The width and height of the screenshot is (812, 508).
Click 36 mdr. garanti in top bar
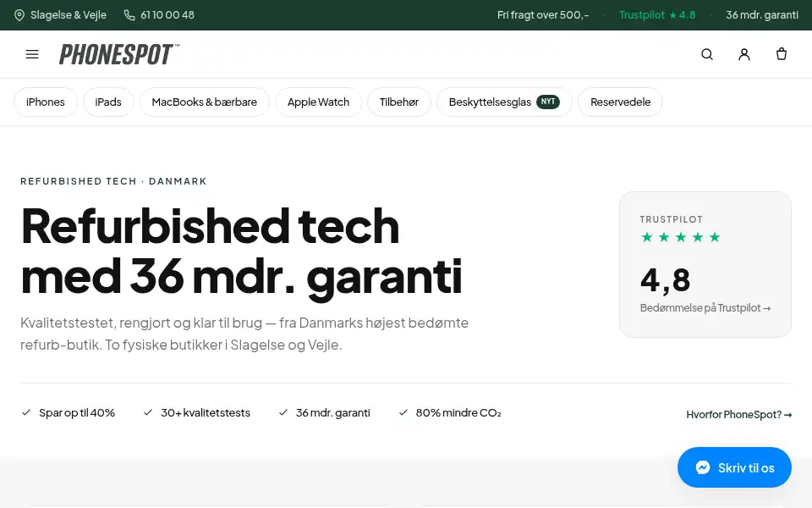[x=762, y=15]
